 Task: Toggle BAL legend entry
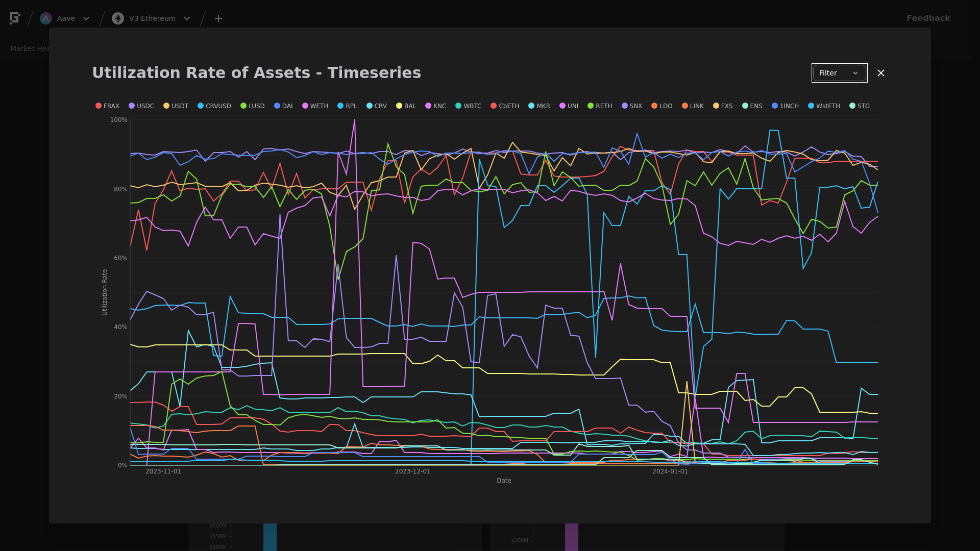tap(406, 106)
